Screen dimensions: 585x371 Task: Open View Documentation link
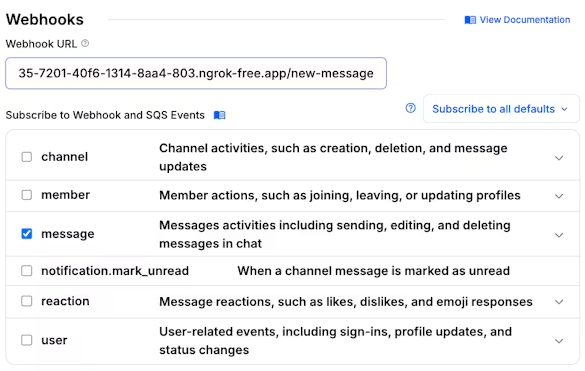click(517, 20)
